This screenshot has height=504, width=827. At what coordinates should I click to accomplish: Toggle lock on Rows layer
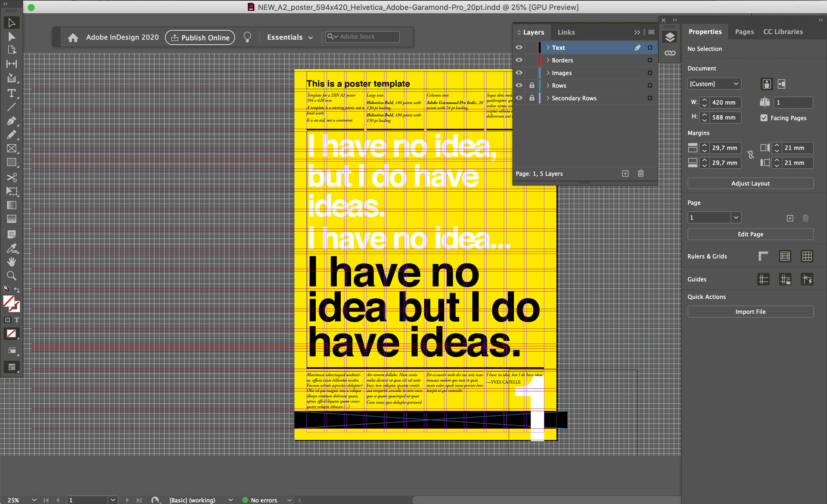[532, 86]
